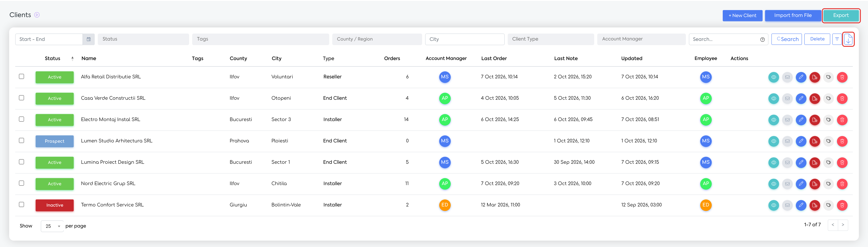Click add document icon for Lumen Studio Arhitectura
The width and height of the screenshot is (868, 247).
(x=815, y=141)
